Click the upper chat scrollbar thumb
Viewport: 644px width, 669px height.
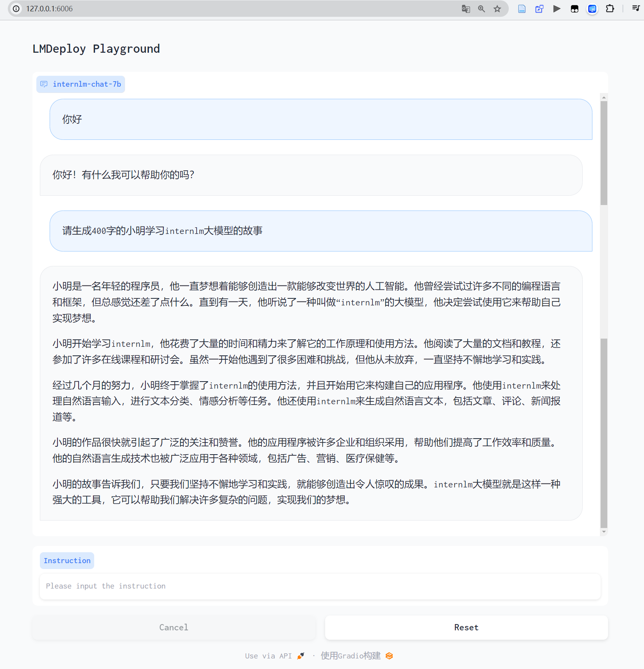604,153
